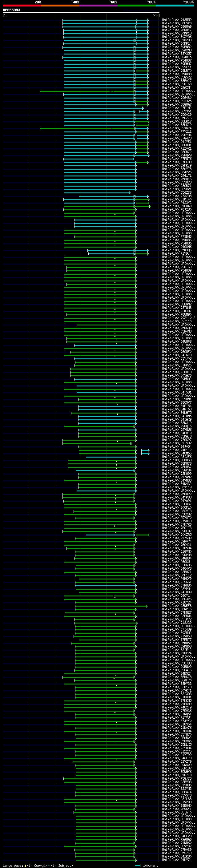Open hit UniRef100_P54887

click(177, 61)
